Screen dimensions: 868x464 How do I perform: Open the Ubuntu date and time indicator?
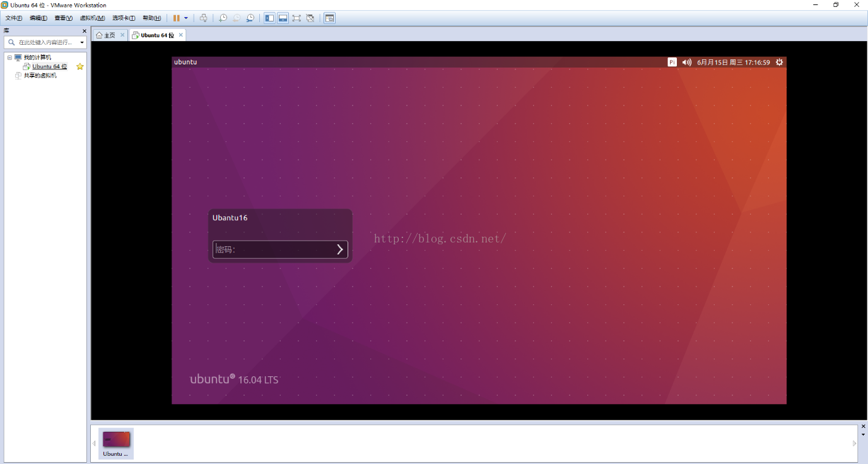click(x=734, y=62)
